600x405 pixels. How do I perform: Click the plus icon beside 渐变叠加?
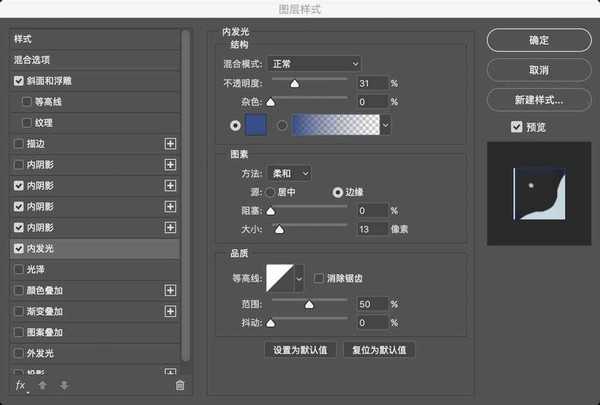tap(169, 312)
